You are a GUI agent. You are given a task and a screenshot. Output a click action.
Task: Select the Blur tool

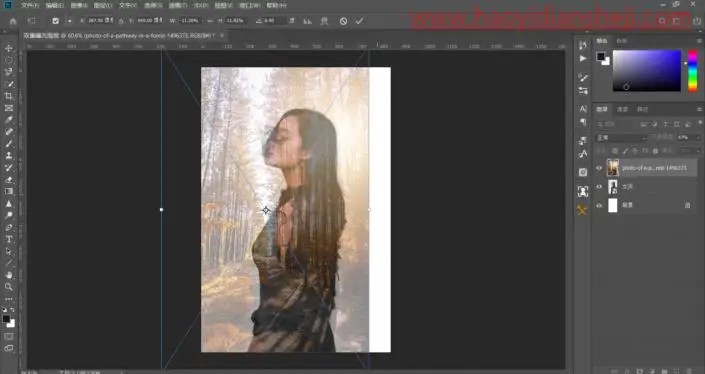(x=9, y=204)
